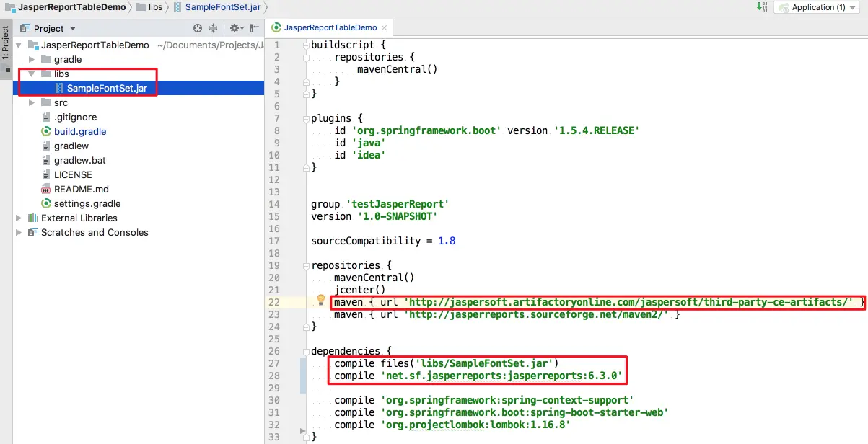Click the 'libs/SampleFontSet.jar' compile files string

click(483, 363)
